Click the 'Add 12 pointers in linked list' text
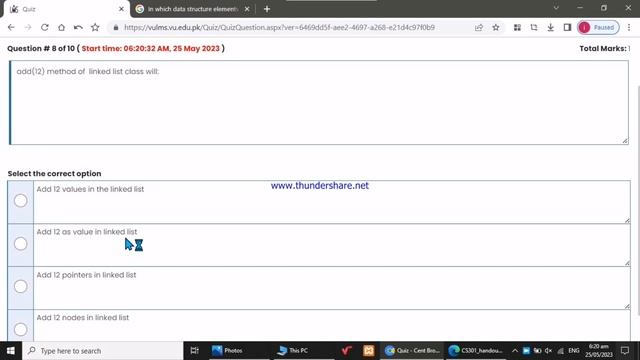This screenshot has width=640, height=360. [86, 275]
